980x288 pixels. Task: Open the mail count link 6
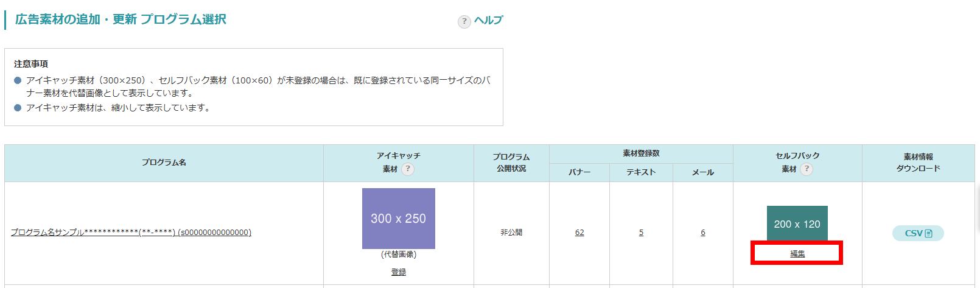(x=703, y=233)
